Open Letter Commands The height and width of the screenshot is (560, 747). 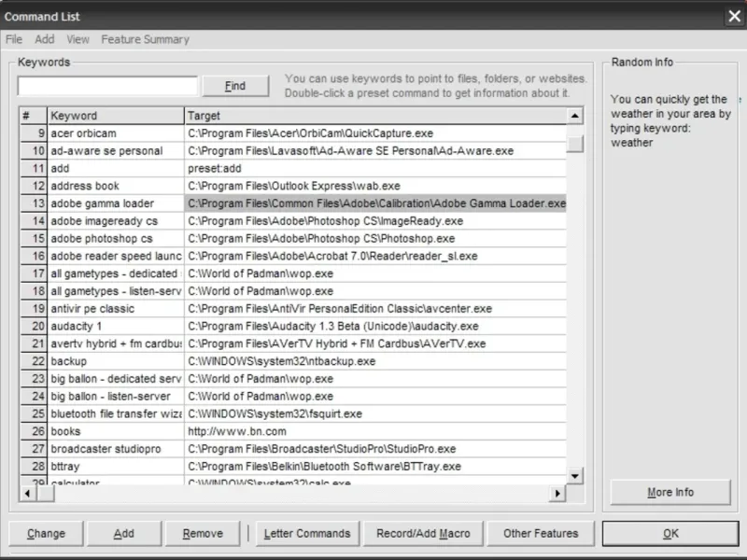307,533
